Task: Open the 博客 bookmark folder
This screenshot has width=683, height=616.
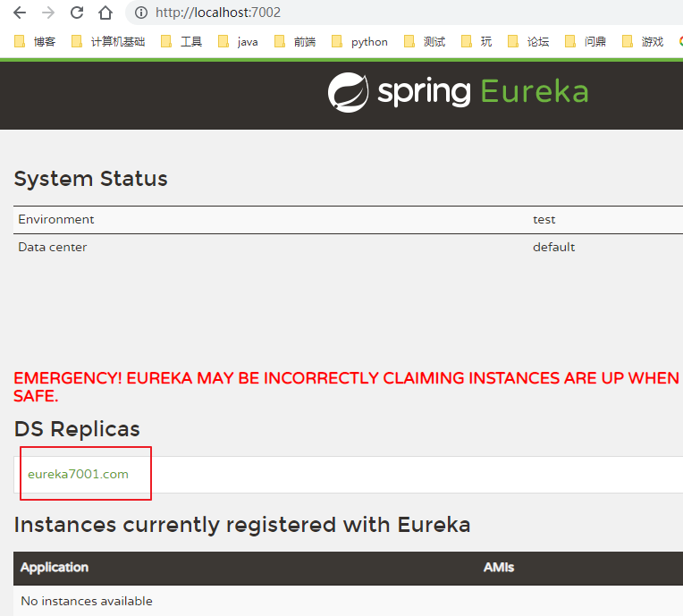Action: 35,42
